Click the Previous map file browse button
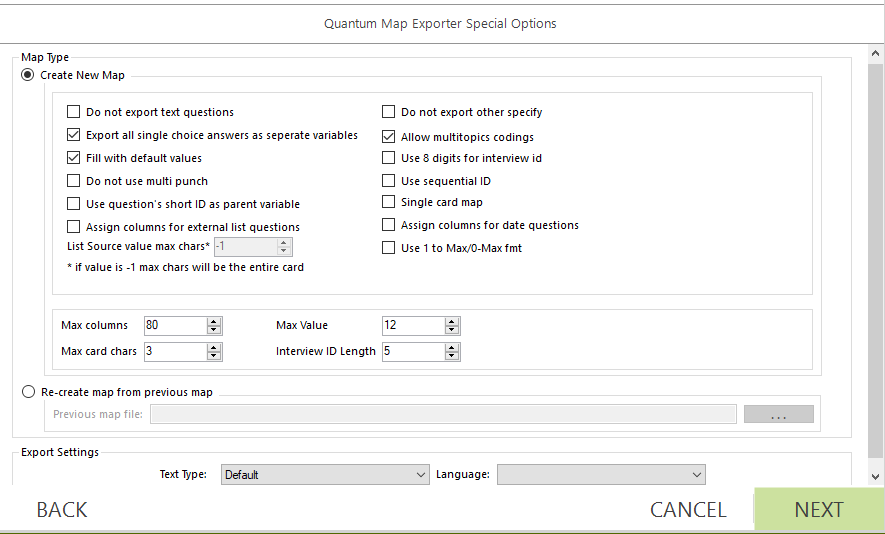 click(x=778, y=414)
